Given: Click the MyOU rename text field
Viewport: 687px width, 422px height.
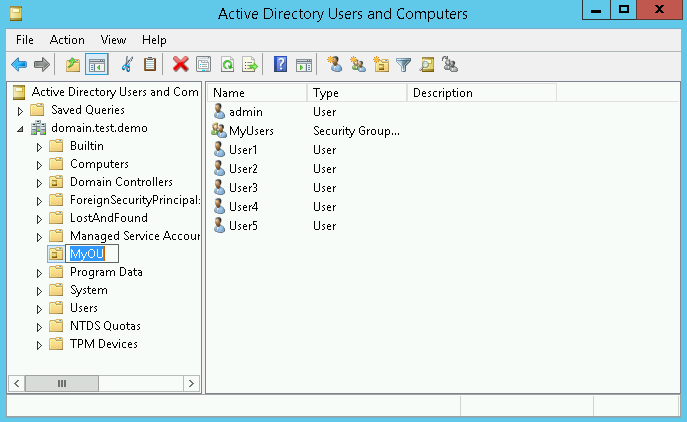Looking at the screenshot, I should (92, 254).
